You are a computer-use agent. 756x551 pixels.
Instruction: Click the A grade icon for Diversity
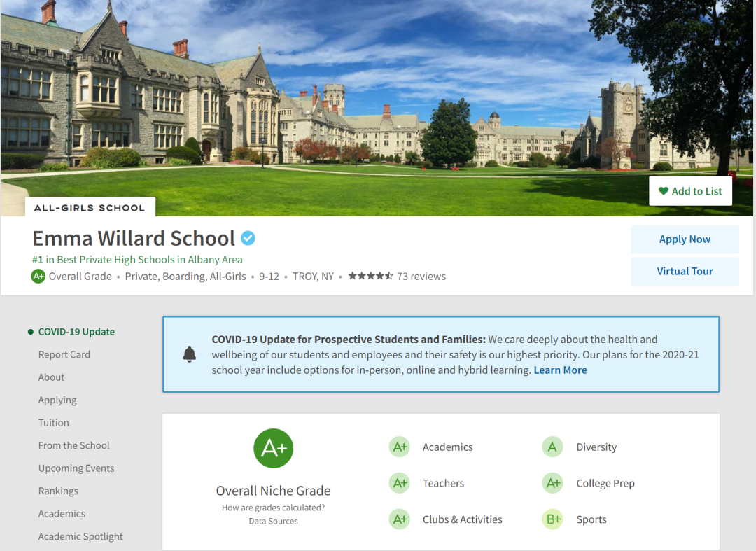click(552, 447)
